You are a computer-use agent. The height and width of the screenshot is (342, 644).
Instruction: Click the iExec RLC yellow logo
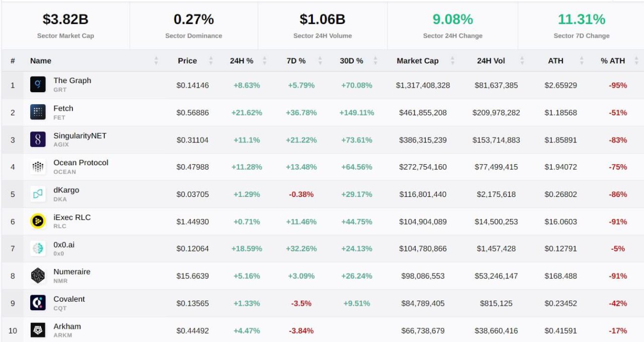(39, 221)
